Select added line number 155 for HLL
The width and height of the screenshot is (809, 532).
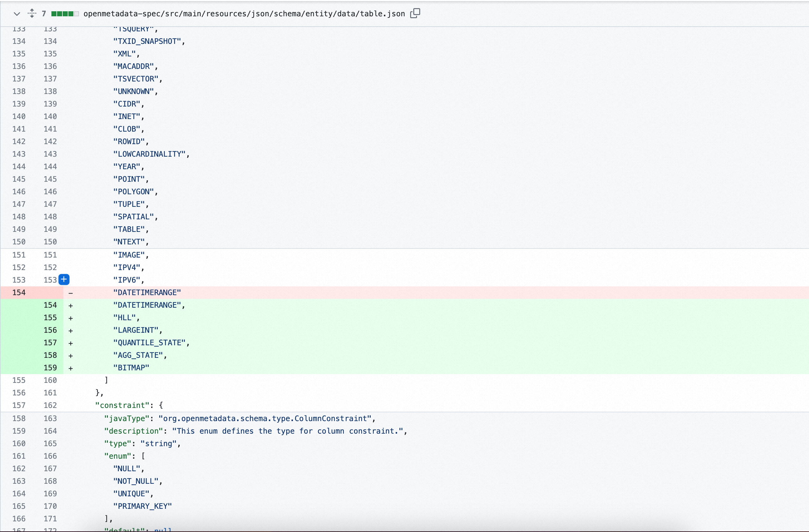50,318
